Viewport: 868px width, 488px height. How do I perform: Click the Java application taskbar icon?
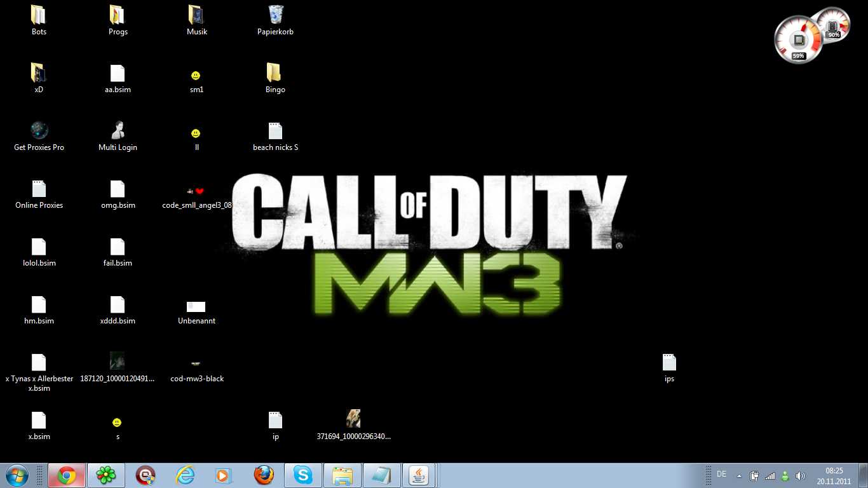point(419,475)
